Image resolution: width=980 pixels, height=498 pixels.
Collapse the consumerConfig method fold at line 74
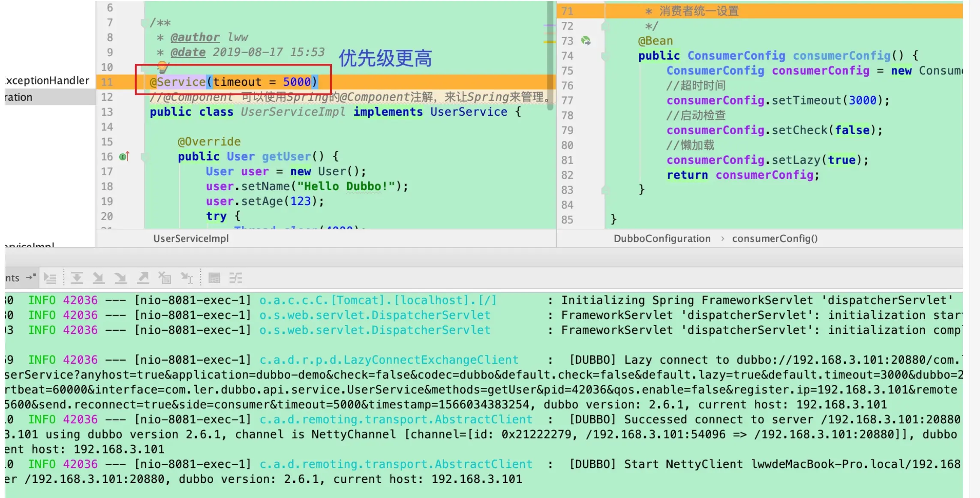pos(605,56)
